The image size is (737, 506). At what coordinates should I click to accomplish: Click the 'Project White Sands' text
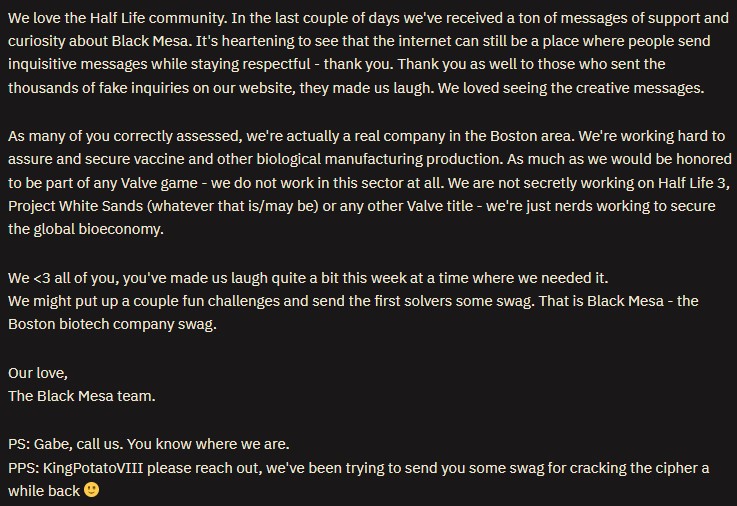76,206
